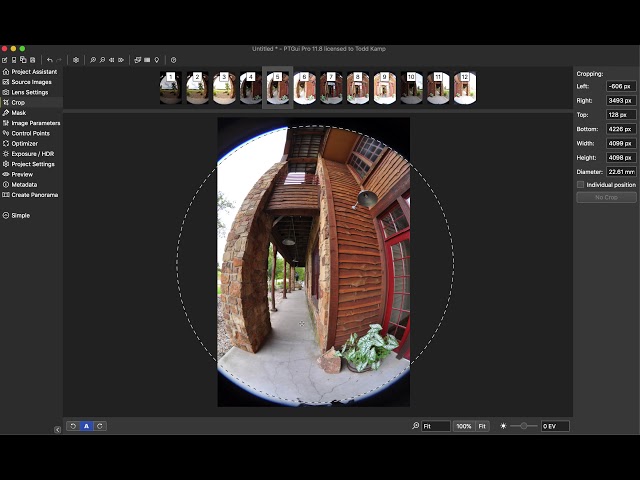Click the zoom magnifier icon beside Fit field
The image size is (640, 480).
[x=416, y=426]
